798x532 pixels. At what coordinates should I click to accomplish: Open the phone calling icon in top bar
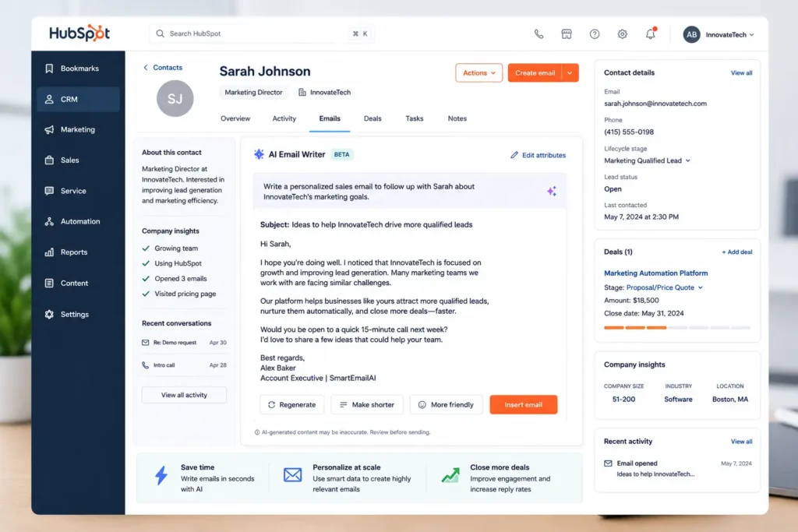[538, 34]
